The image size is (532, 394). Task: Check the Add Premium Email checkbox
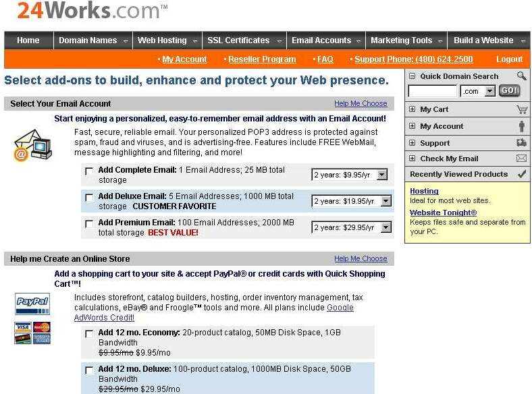[x=89, y=224]
